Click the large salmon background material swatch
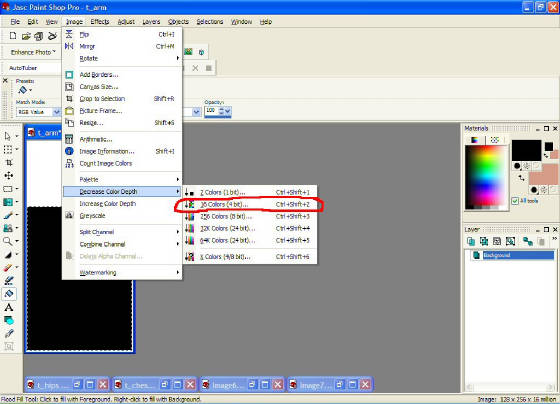Image resolution: width=560 pixels, height=404 pixels. (543, 175)
